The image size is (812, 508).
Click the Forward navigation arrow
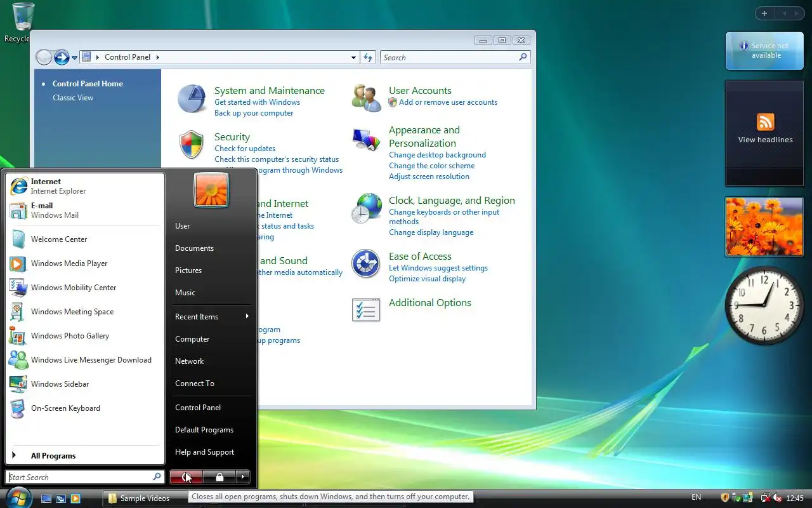(62, 58)
